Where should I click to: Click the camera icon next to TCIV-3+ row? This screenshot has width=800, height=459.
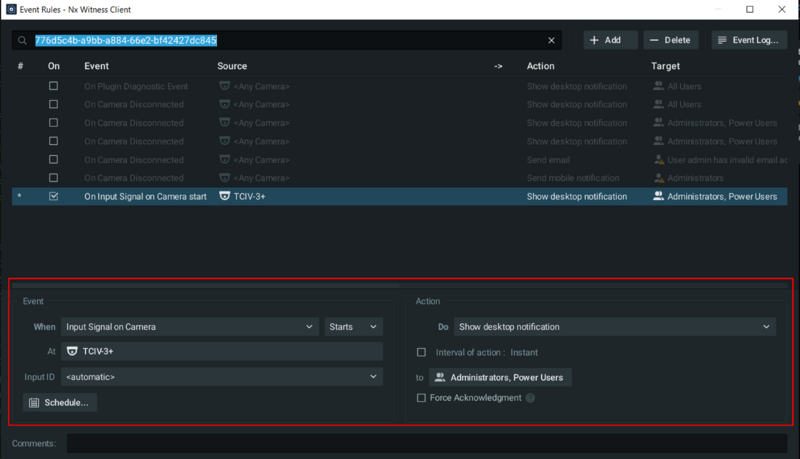(225, 197)
